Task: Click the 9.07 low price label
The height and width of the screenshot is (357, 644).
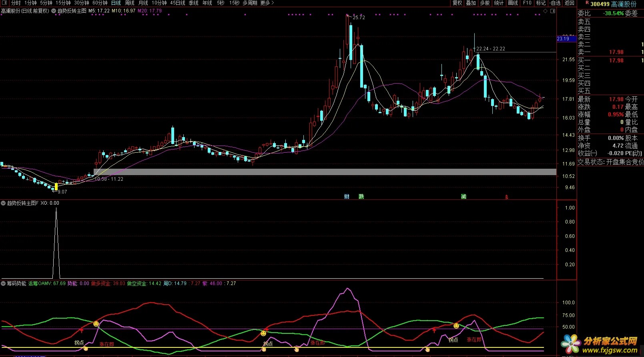Action: 62,192
